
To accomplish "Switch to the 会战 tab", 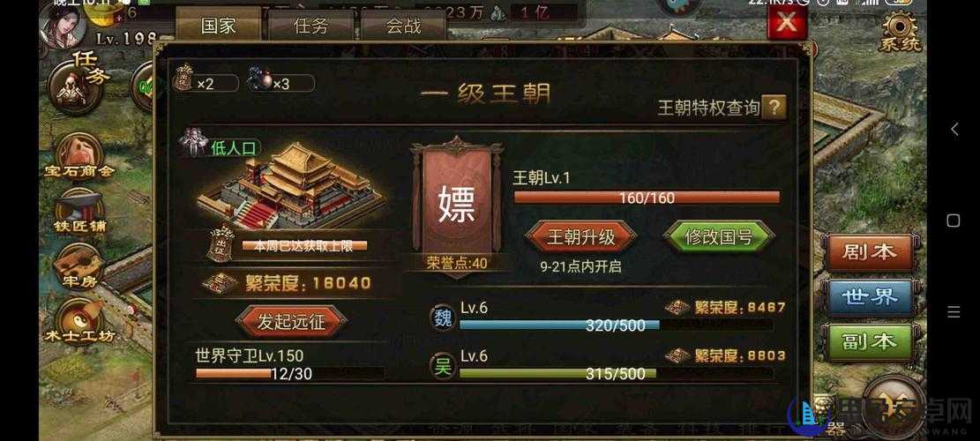I will tap(403, 26).
